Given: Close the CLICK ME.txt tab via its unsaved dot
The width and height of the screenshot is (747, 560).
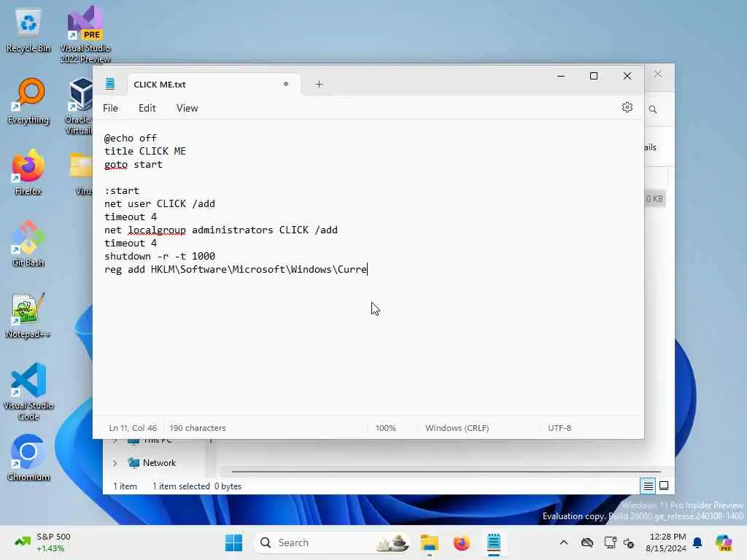Looking at the screenshot, I should (286, 84).
